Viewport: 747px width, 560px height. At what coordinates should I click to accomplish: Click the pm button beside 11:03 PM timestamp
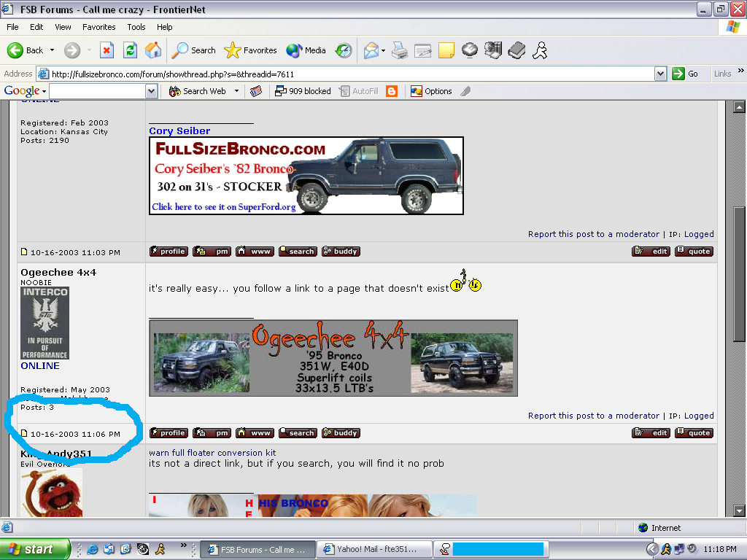coord(212,252)
